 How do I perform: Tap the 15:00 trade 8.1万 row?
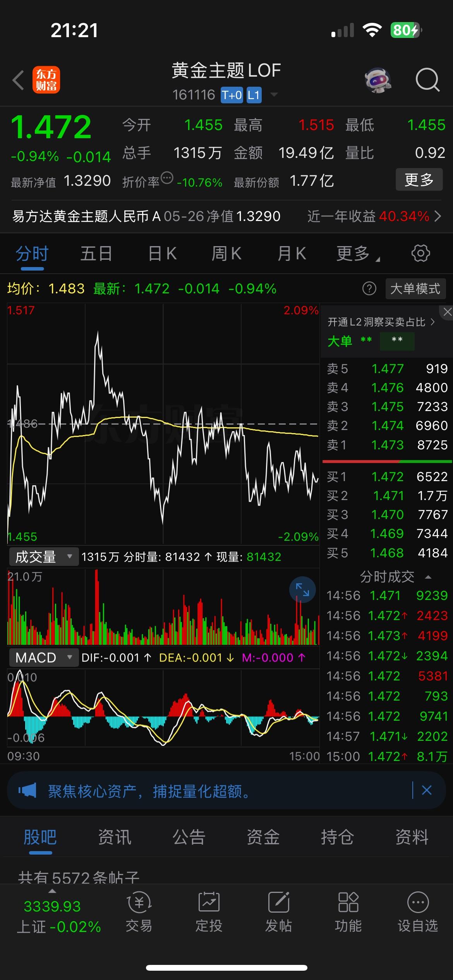(387, 756)
